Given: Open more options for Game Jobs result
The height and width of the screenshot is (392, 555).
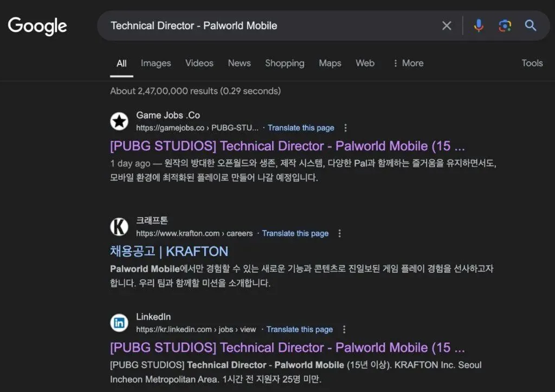Looking at the screenshot, I should (x=345, y=128).
